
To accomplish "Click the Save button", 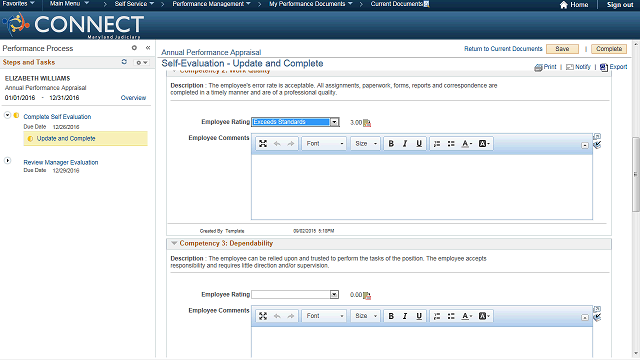I will 562,49.
